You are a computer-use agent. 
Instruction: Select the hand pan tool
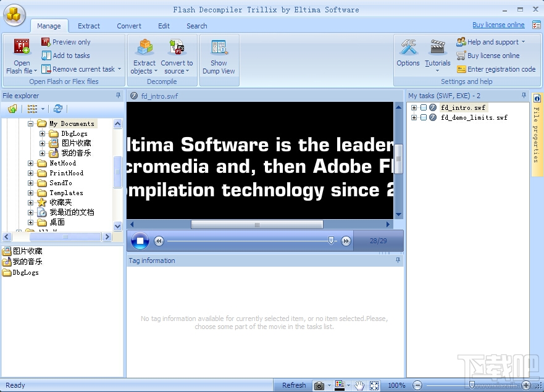[359, 385]
